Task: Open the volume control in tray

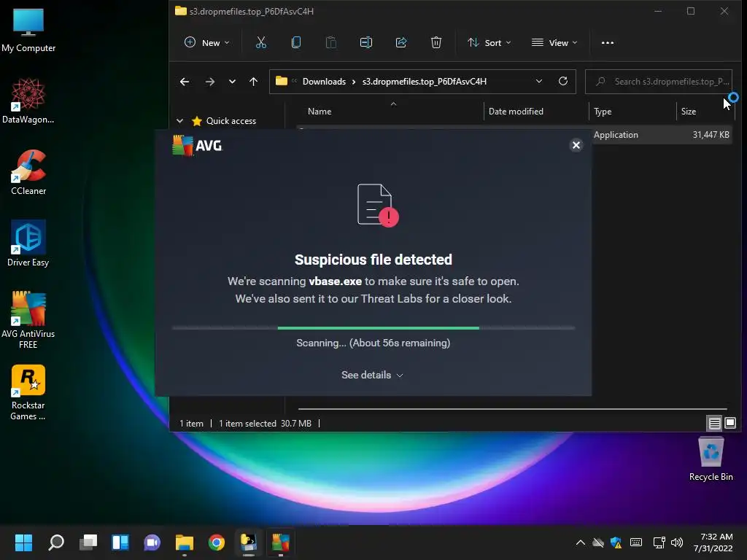Action: click(676, 542)
